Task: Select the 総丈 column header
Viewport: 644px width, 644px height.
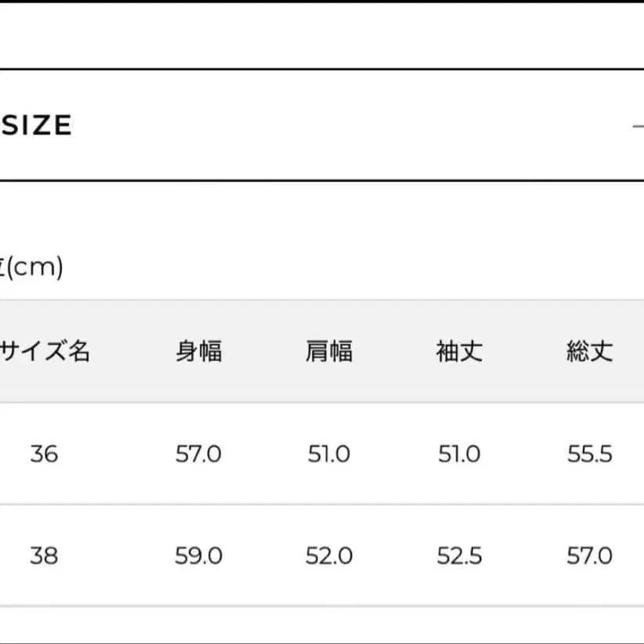Action: coord(589,352)
